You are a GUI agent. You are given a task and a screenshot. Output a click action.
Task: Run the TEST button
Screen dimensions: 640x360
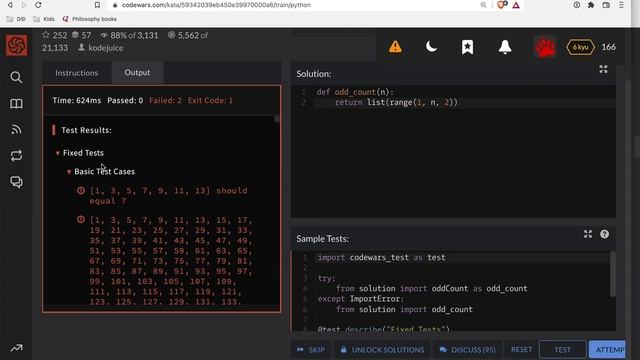562,349
